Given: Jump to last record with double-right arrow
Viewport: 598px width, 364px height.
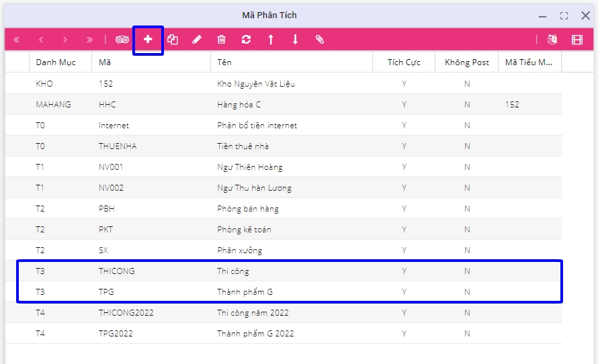Looking at the screenshot, I should pyautogui.click(x=89, y=40).
